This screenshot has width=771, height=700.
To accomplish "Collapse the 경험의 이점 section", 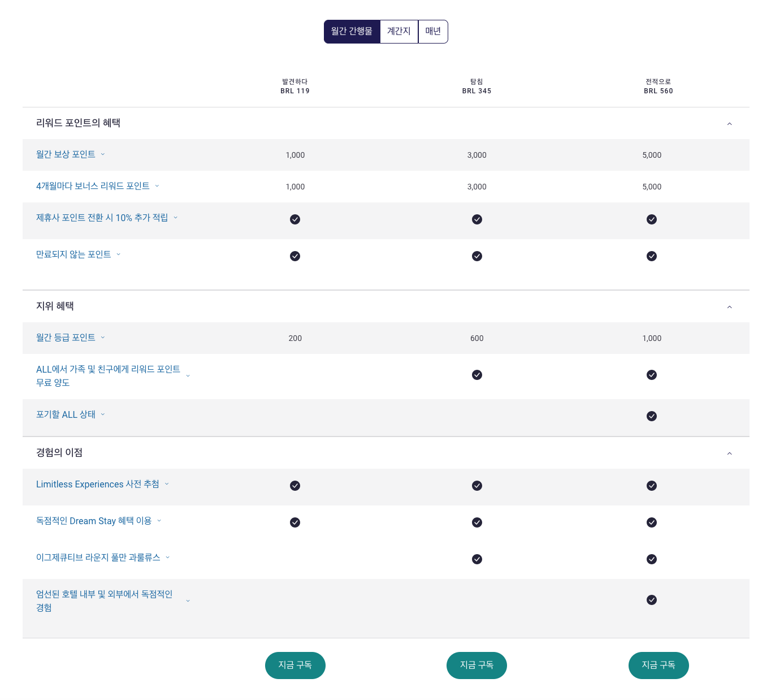I will [x=729, y=453].
